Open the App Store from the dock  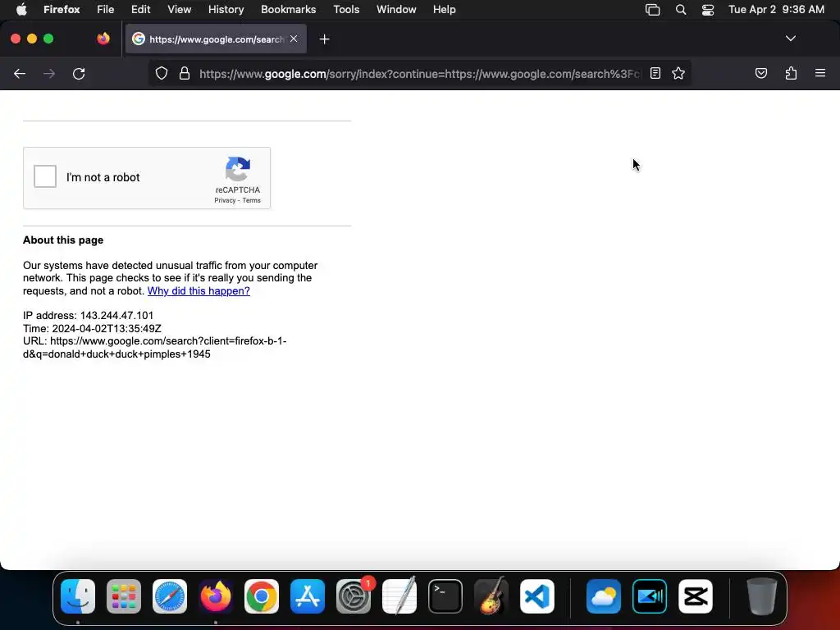[x=308, y=596]
